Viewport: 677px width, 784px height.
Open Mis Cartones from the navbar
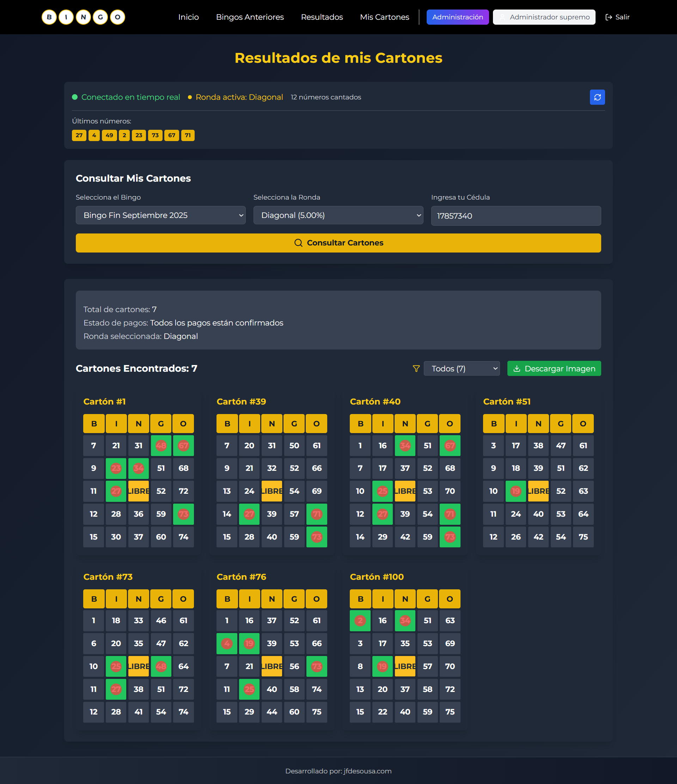[x=384, y=17]
